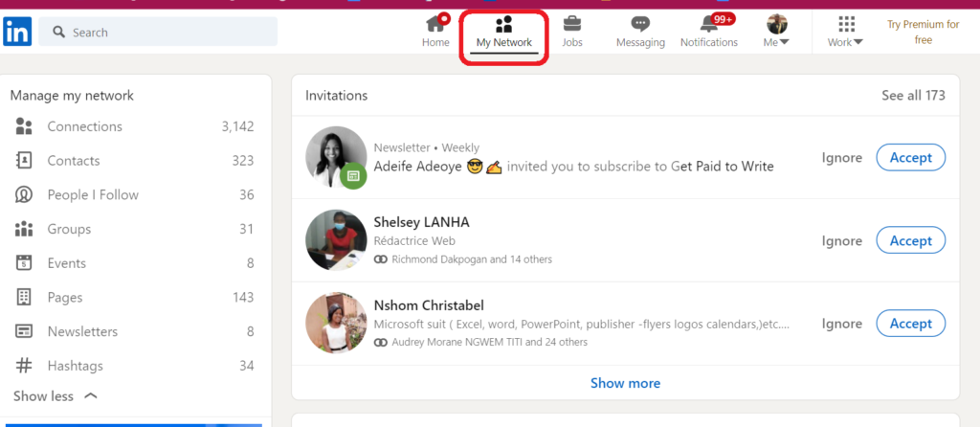The image size is (980, 427).
Task: Ignore Nshom Christabel's invitation
Action: click(841, 324)
